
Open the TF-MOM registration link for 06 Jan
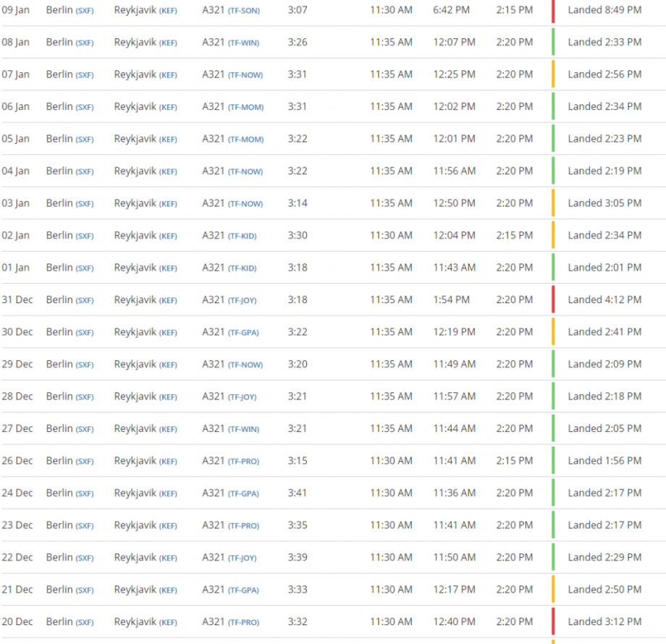tap(245, 107)
